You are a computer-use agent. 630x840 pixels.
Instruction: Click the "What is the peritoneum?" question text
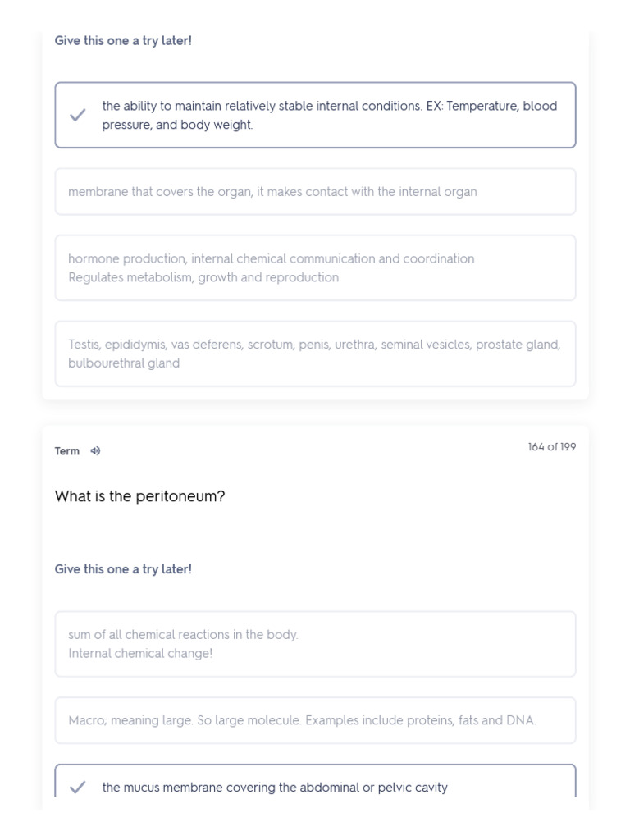point(139,496)
